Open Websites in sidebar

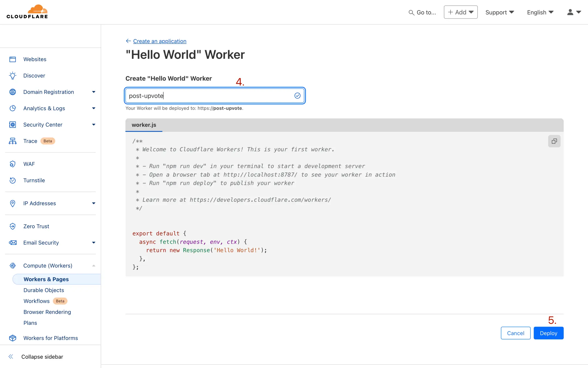pos(35,59)
